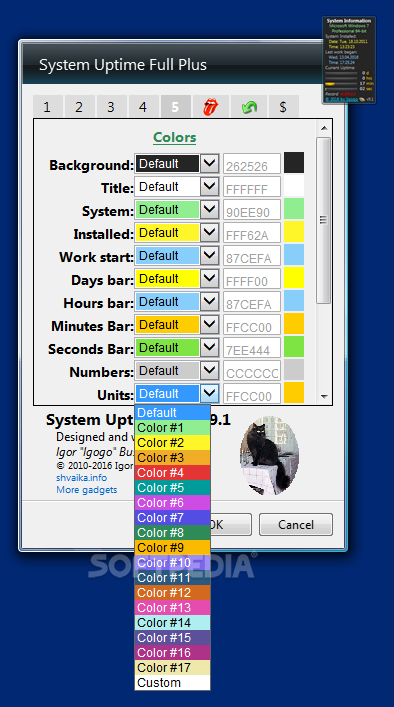Click the Title hex field FFFFFF
The height and width of the screenshot is (707, 394).
pos(252,187)
